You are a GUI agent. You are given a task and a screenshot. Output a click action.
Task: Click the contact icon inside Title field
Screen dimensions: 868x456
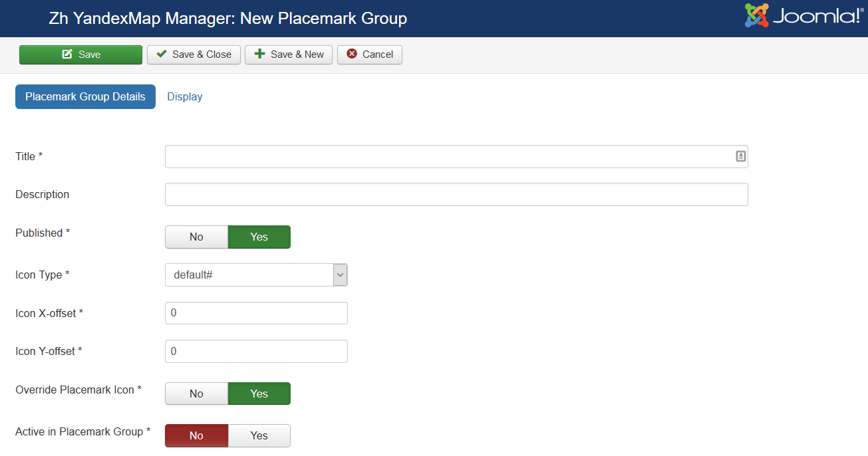pyautogui.click(x=740, y=156)
